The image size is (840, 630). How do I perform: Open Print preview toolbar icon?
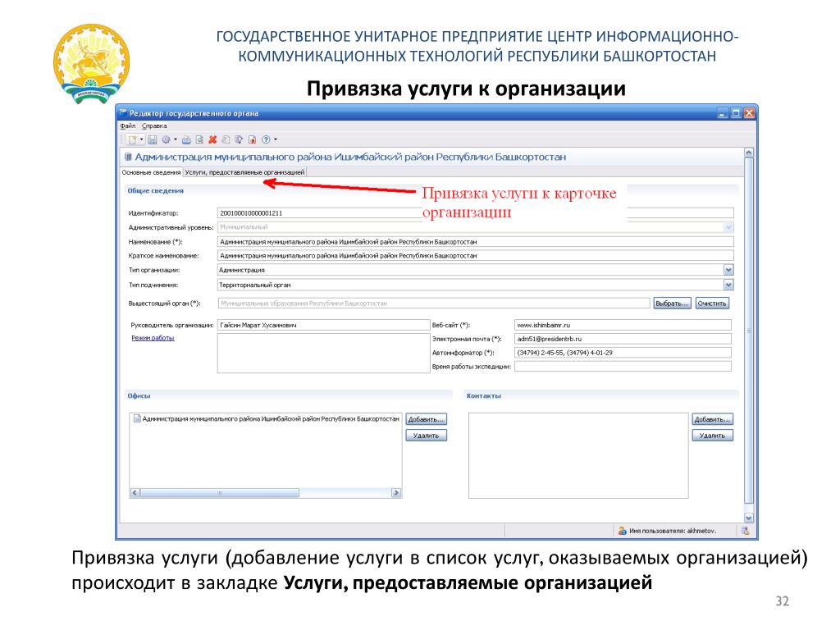pos(199,139)
